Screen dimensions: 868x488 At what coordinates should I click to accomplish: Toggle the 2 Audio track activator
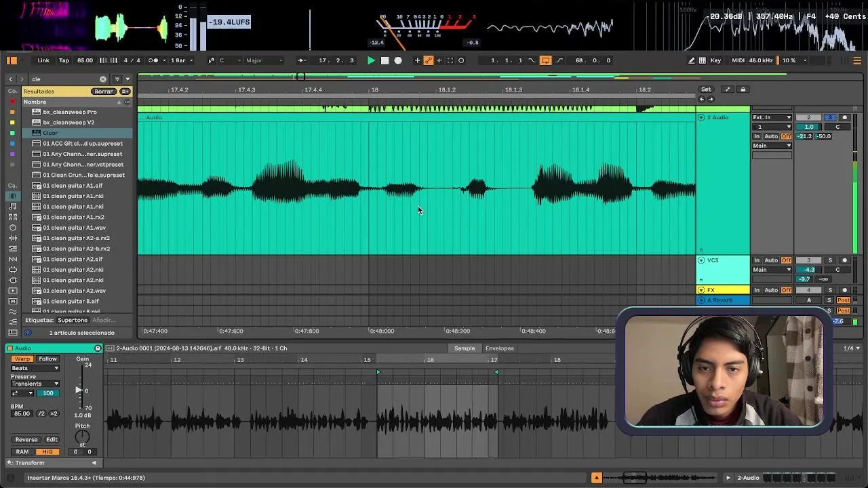(x=808, y=118)
